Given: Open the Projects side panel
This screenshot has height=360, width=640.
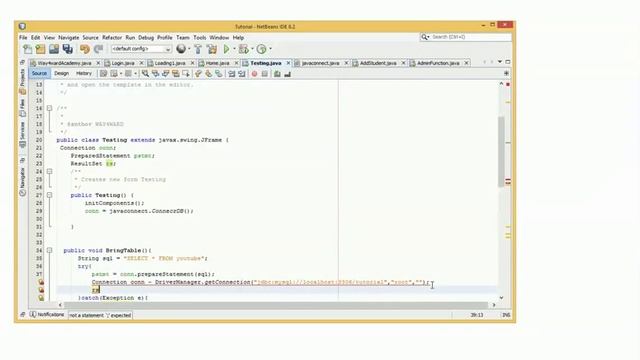Looking at the screenshot, I should (22, 81).
